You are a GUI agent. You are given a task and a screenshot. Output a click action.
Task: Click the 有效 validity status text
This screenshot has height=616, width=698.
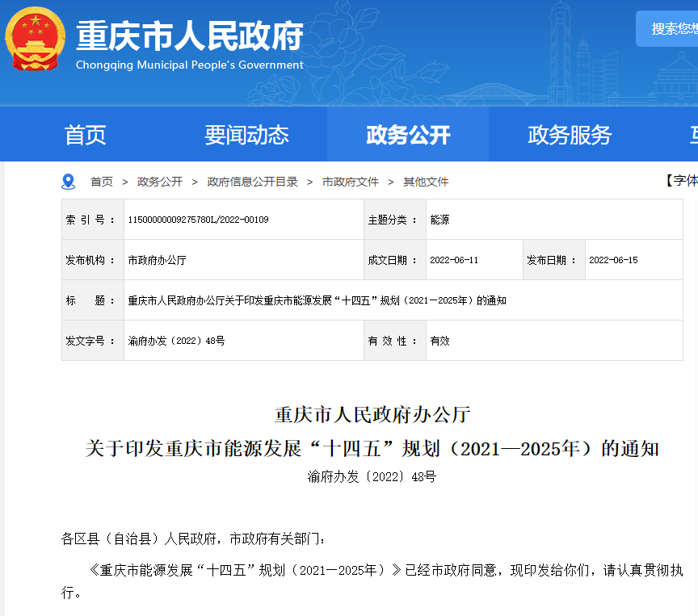(x=439, y=340)
